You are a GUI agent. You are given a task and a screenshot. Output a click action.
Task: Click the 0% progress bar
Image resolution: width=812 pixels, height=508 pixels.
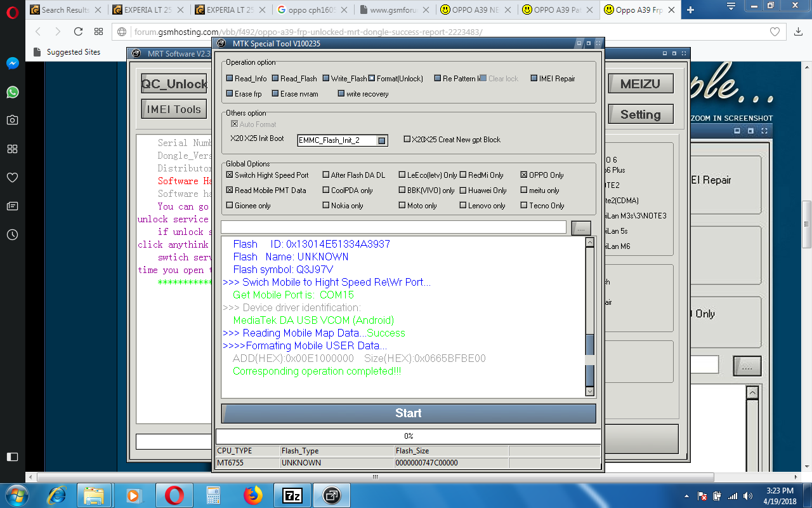point(409,436)
